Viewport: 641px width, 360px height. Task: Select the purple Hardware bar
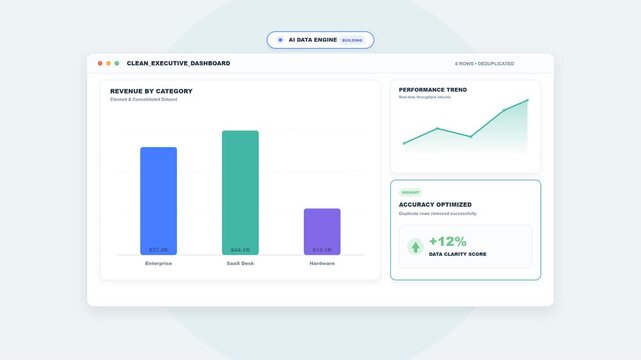point(322,232)
